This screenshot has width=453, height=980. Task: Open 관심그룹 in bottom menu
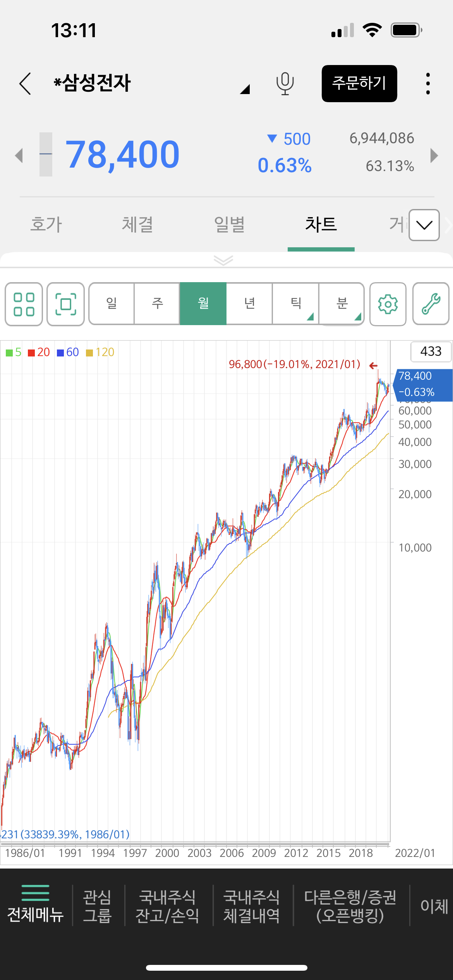(x=97, y=906)
